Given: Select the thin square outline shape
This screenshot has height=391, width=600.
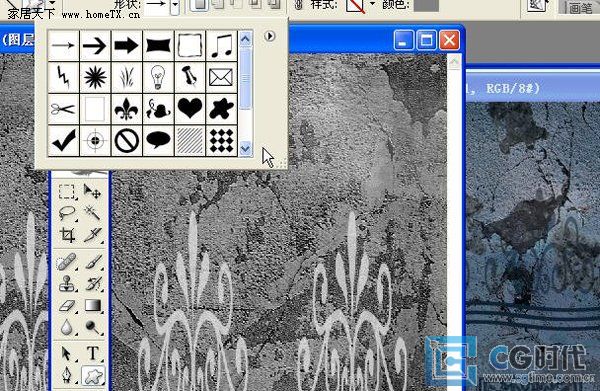Looking at the screenshot, I should click(95, 109).
